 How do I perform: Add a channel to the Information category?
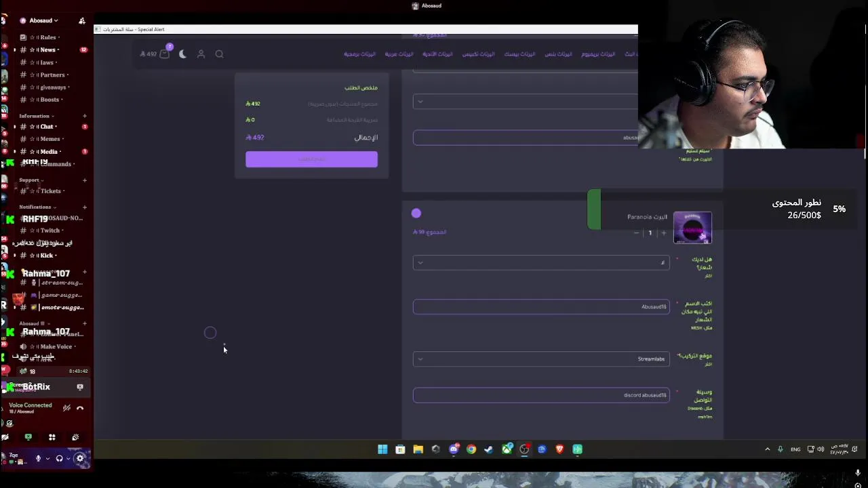(x=85, y=116)
